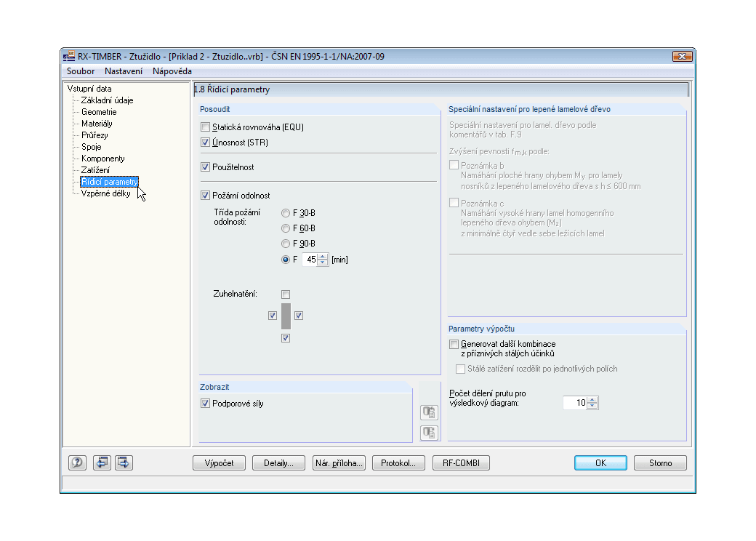Go to next input window with right arrow icon
756x541 pixels.
click(x=124, y=462)
